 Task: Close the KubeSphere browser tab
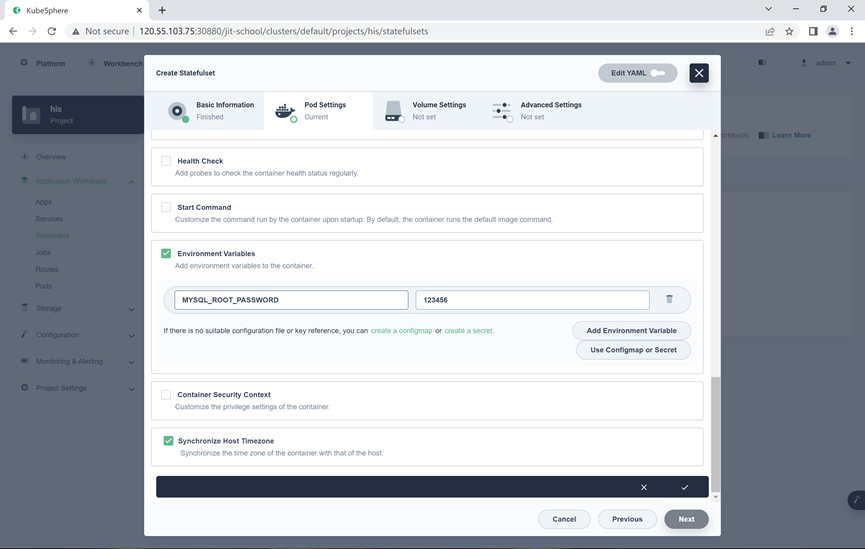[139, 10]
